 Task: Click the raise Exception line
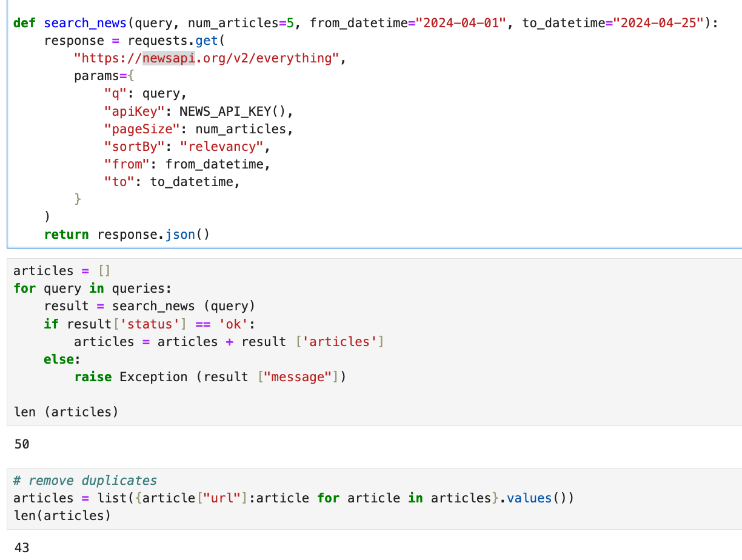(210, 376)
